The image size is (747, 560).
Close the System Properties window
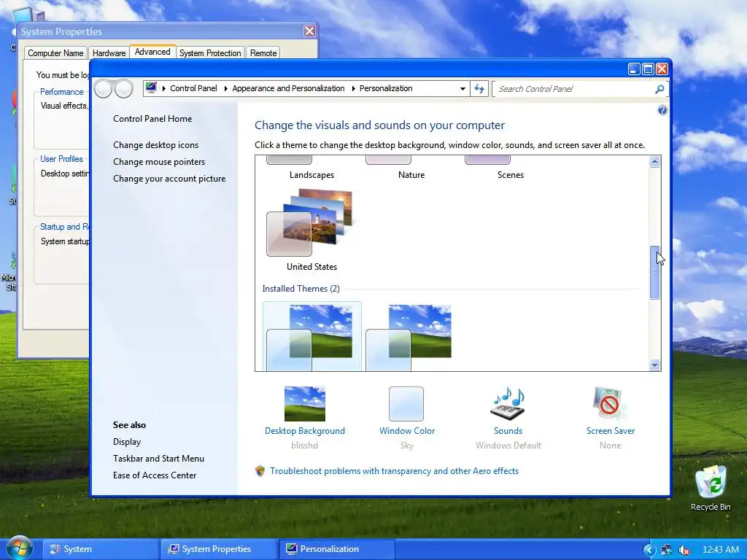coord(309,31)
